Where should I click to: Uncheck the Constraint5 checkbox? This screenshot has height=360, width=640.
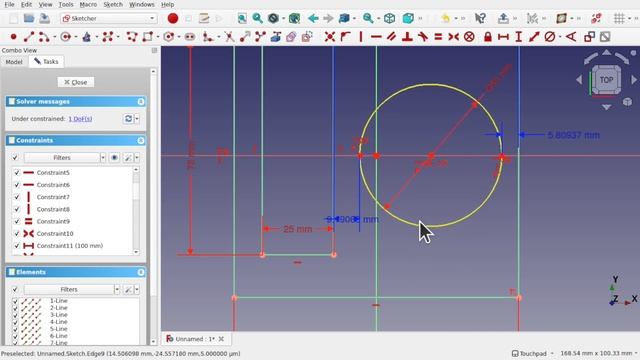point(17,173)
